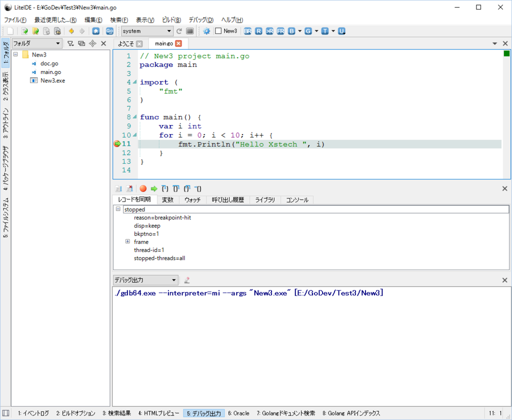512x420 pixels.
Task: Open the Debug Output selector dropdown
Action: (145, 280)
